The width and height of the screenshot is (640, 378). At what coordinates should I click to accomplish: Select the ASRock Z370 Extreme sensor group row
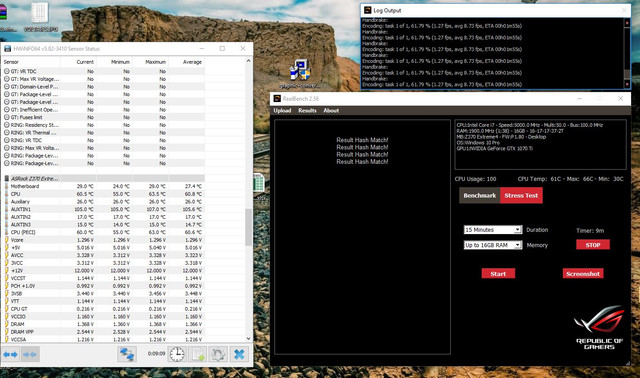pos(103,178)
